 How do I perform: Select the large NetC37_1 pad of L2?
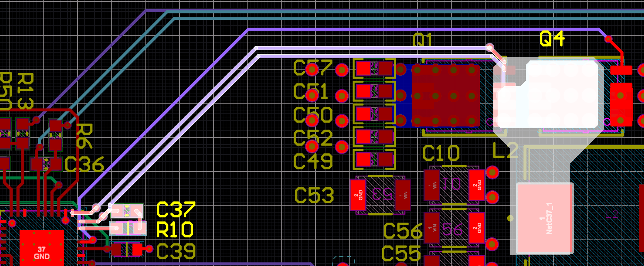545,218
